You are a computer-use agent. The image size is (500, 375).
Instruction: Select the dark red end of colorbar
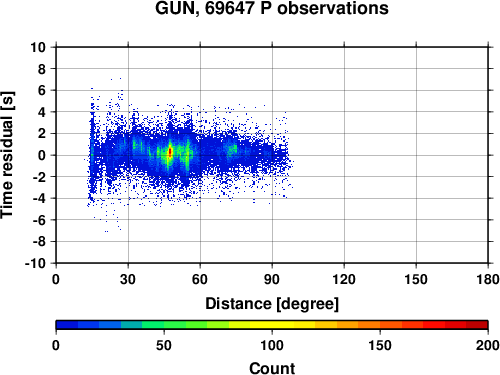pos(477,325)
